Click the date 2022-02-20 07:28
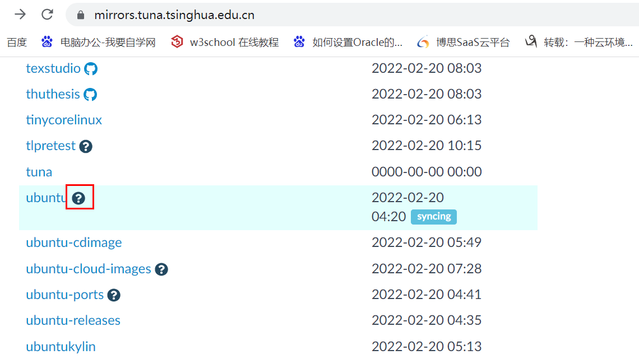639x364 pixels. click(x=427, y=269)
